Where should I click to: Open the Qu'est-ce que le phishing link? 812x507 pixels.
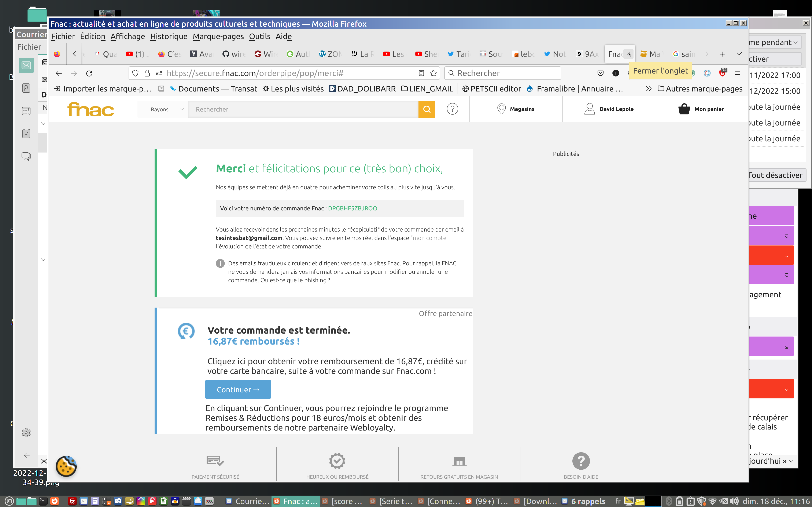pos(295,280)
